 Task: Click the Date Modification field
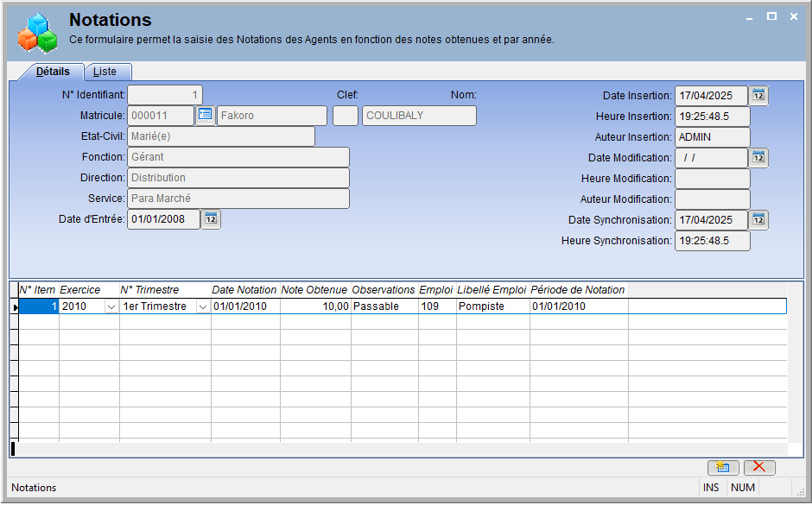point(712,158)
